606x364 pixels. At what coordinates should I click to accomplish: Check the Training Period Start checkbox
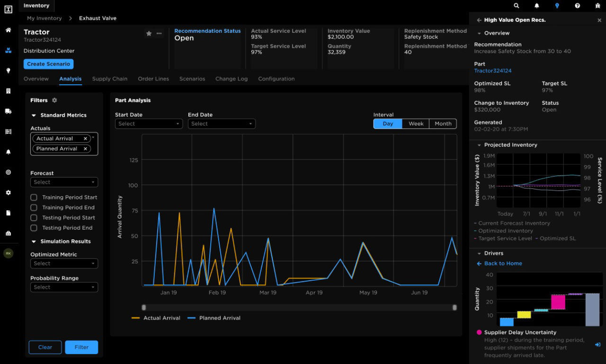coord(34,197)
